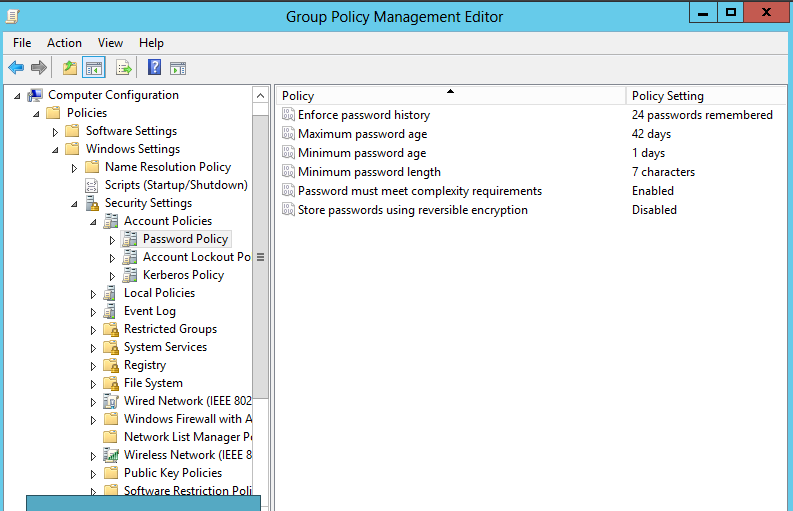Click the 'Disabled' setting value

(x=654, y=210)
